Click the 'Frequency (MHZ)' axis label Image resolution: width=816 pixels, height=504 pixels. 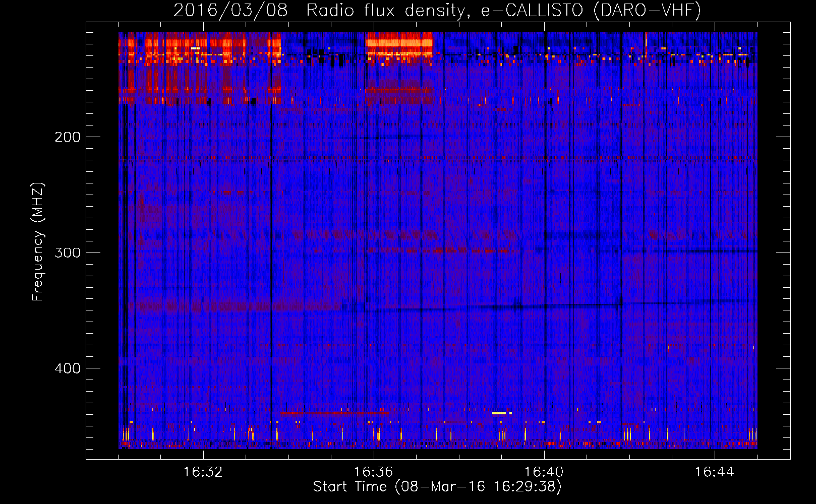(38, 242)
